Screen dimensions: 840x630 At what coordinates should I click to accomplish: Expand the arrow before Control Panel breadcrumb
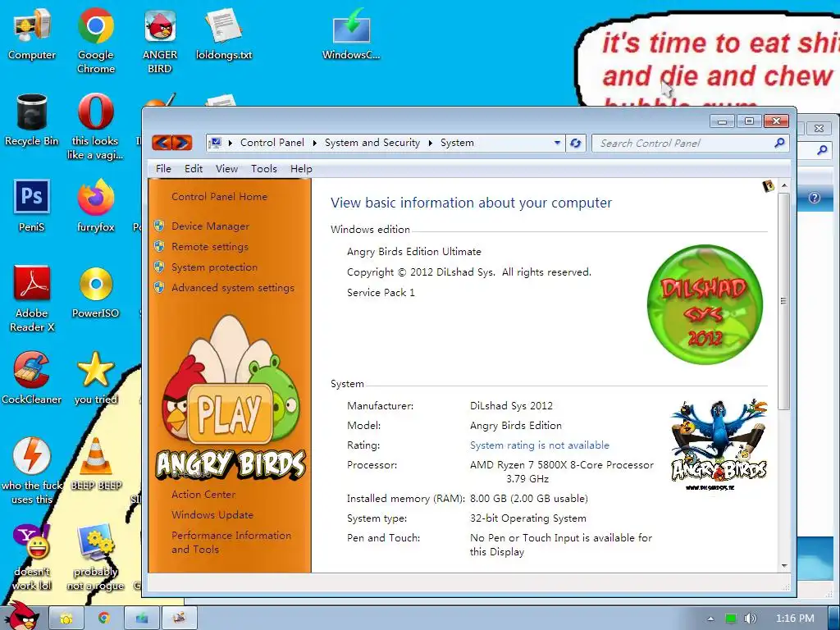point(231,143)
